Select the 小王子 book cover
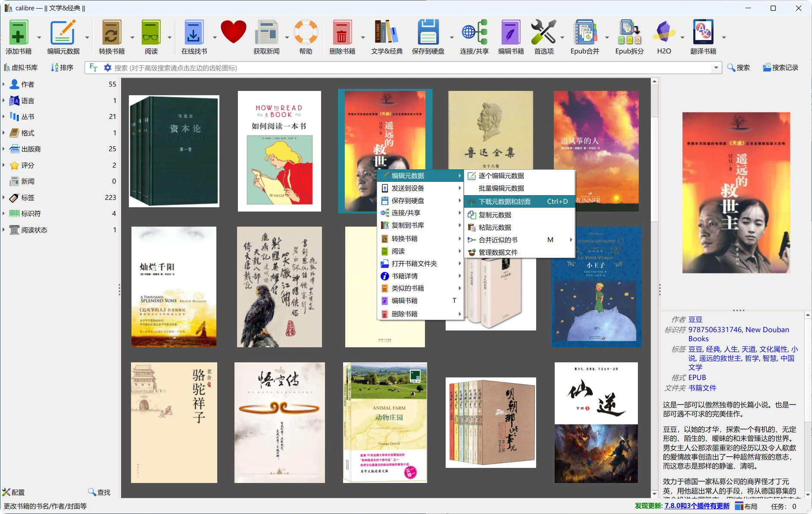The height and width of the screenshot is (514, 812). pyautogui.click(x=596, y=287)
